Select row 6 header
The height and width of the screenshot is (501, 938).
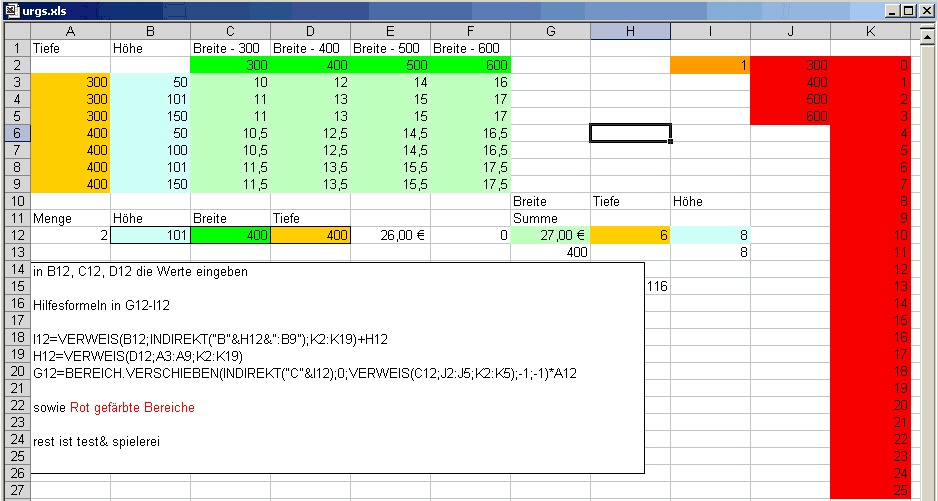tap(17, 133)
